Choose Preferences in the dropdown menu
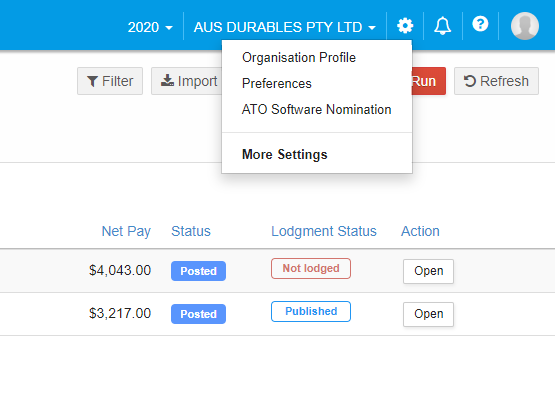The height and width of the screenshot is (398, 555). pos(276,84)
